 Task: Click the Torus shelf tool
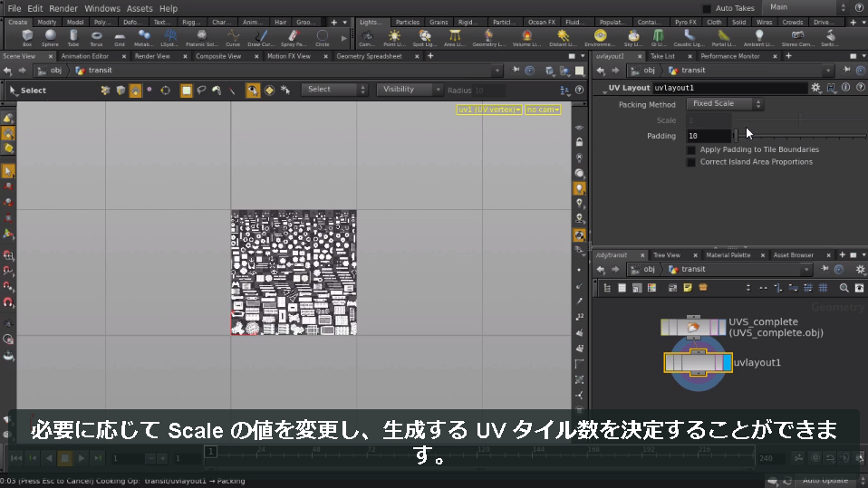(x=96, y=38)
